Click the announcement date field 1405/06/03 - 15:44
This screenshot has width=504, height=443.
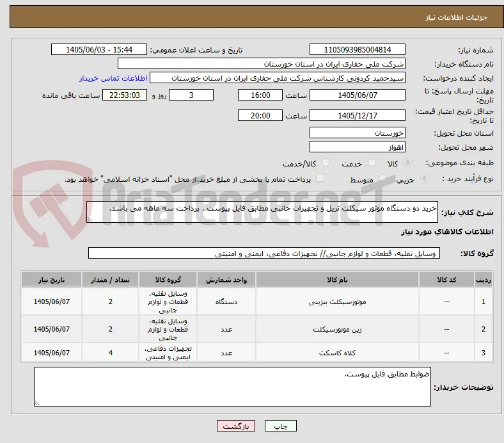(99, 49)
